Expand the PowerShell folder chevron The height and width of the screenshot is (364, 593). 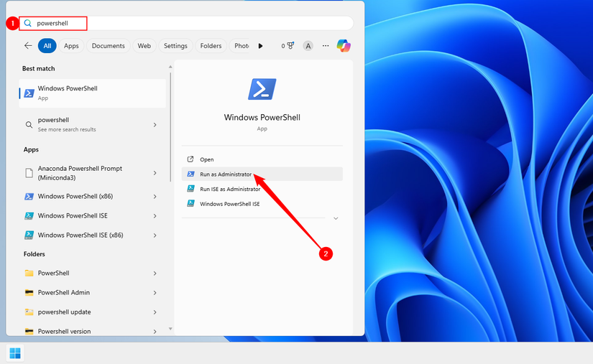point(155,273)
